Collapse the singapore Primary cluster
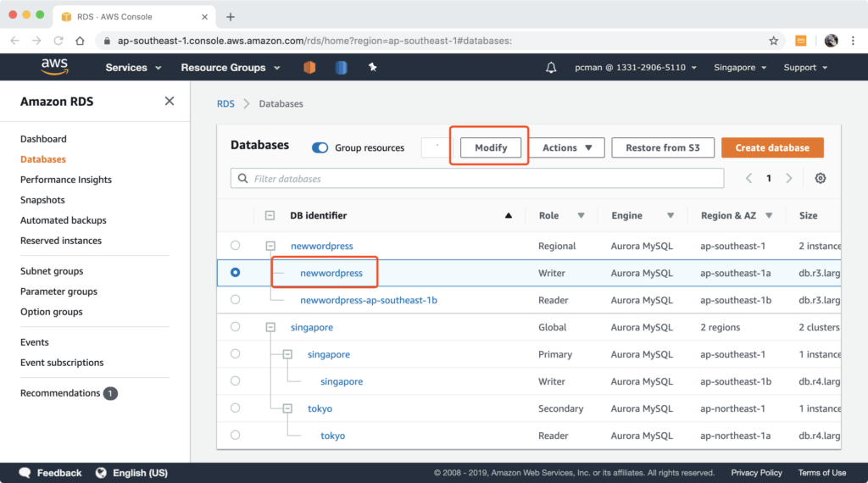The image size is (868, 483). point(287,354)
